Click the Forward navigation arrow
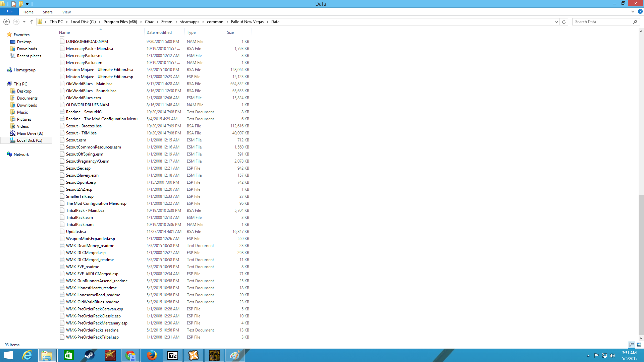This screenshot has height=362, width=644. coord(16,22)
